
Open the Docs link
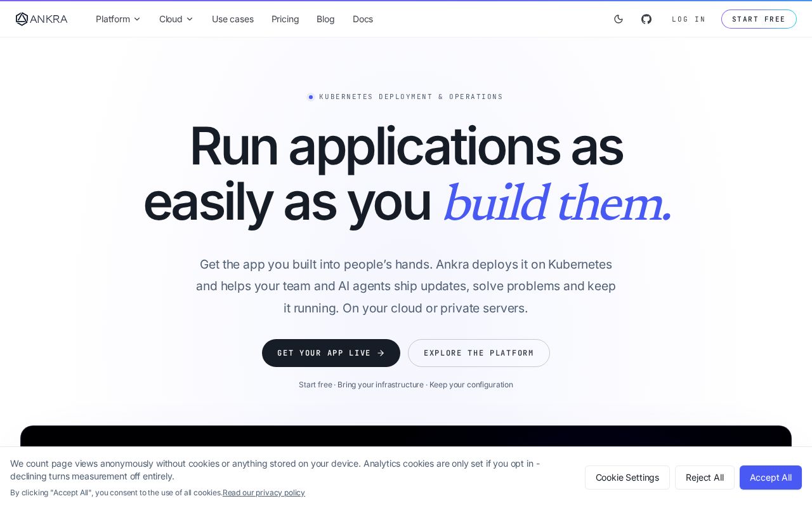tap(363, 19)
